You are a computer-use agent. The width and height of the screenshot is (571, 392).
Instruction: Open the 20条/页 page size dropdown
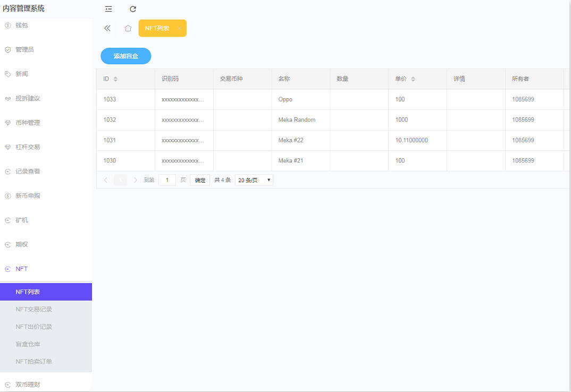254,180
